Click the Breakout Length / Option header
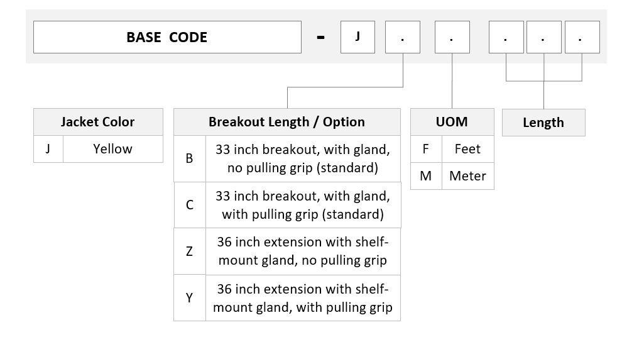This screenshot has height=342, width=644. 287,122
